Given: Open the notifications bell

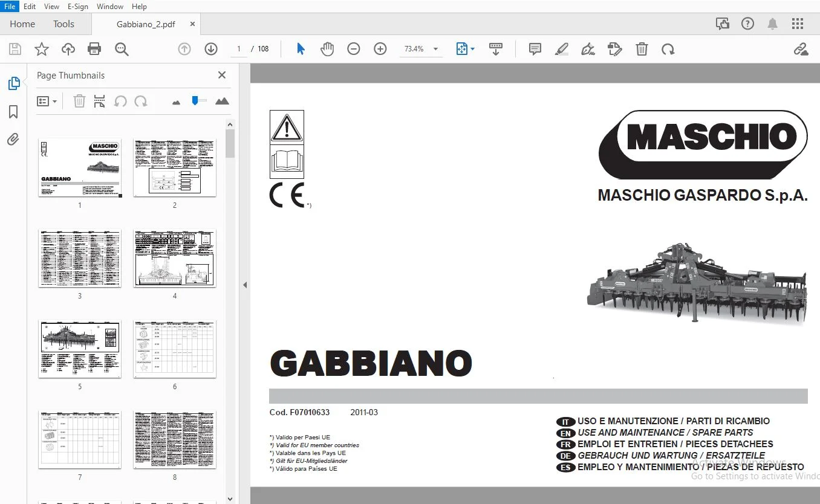Looking at the screenshot, I should (x=773, y=24).
